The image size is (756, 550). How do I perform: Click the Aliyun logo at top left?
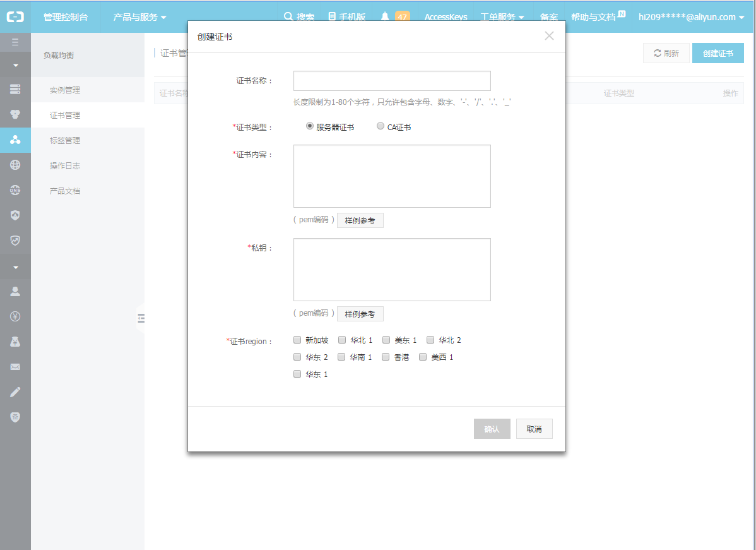click(15, 17)
